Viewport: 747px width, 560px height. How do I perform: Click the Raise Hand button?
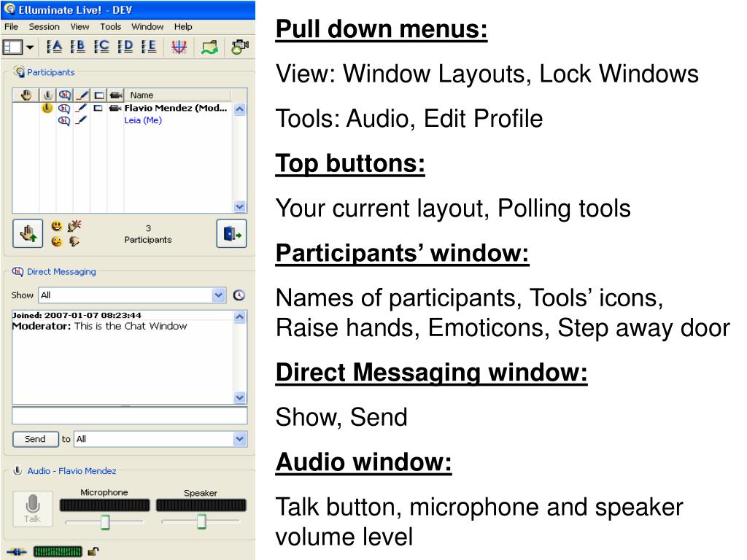28,233
